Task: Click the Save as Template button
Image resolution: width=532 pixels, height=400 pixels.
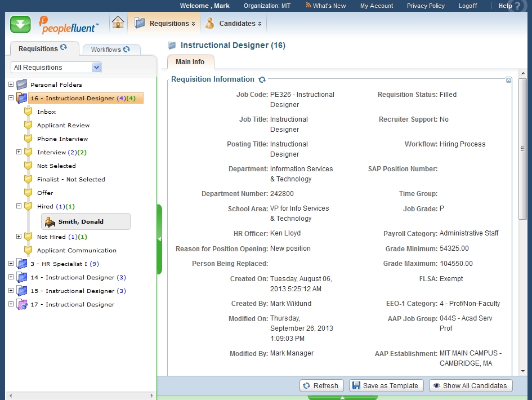Action: [387, 386]
